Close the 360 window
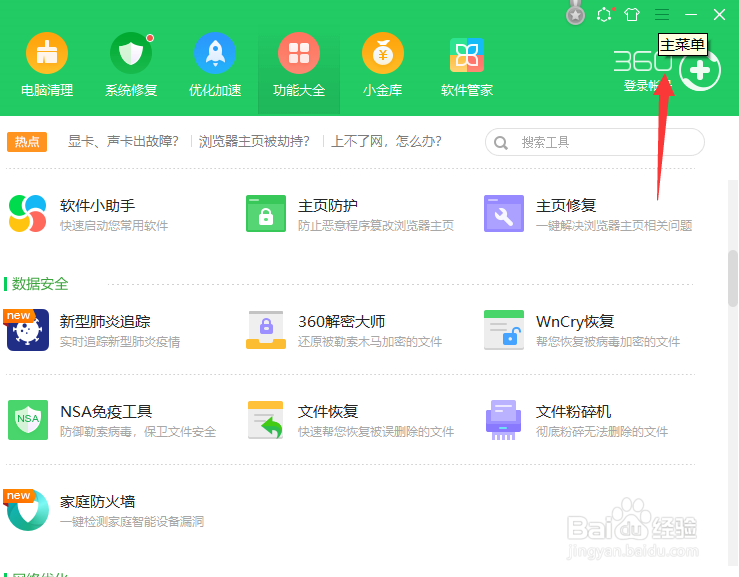739x577 pixels. click(x=719, y=15)
